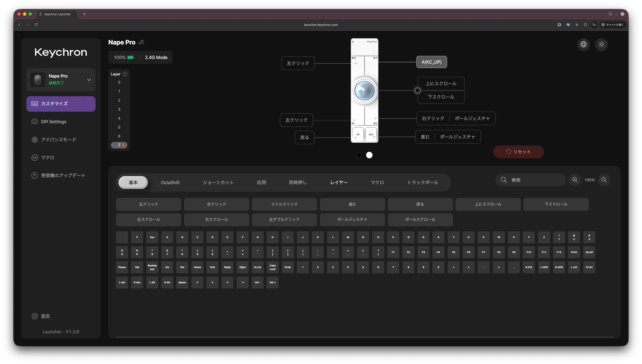Open カスタマイズ sidebar item

coord(61,104)
